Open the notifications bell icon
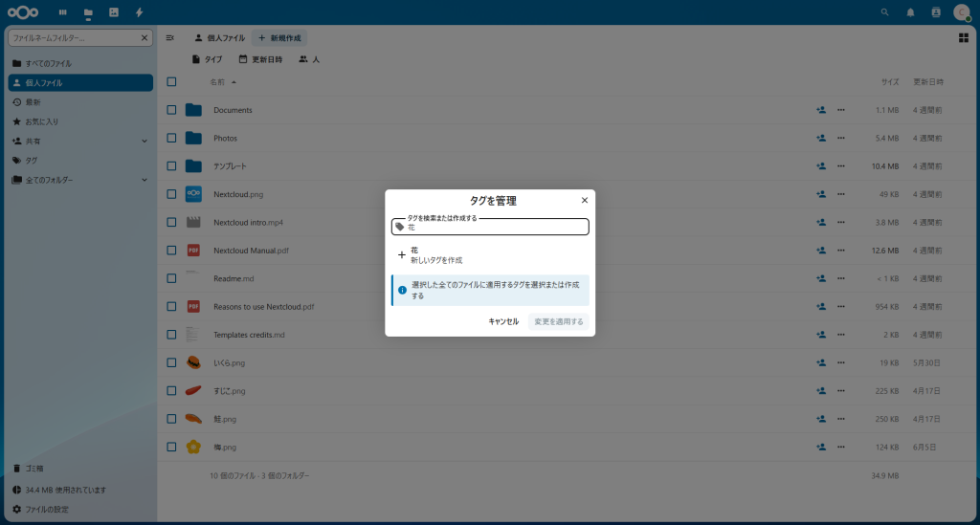980x525 pixels. point(910,12)
